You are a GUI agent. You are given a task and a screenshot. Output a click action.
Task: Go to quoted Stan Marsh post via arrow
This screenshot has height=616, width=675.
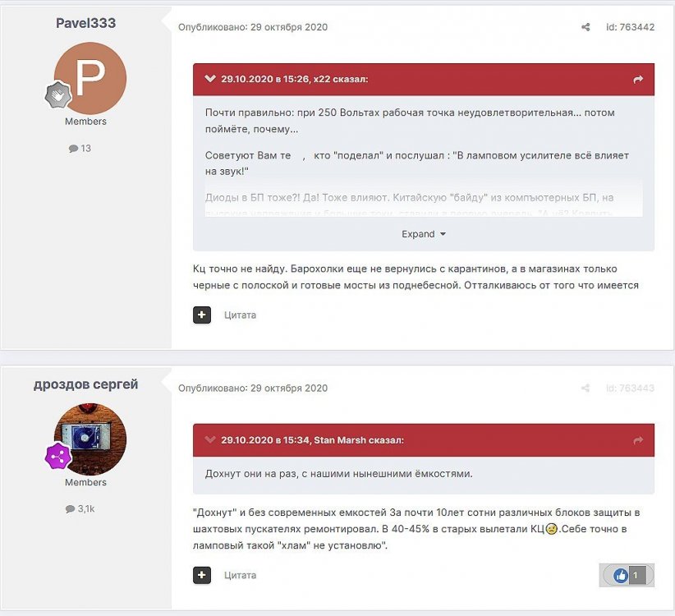pyautogui.click(x=638, y=440)
